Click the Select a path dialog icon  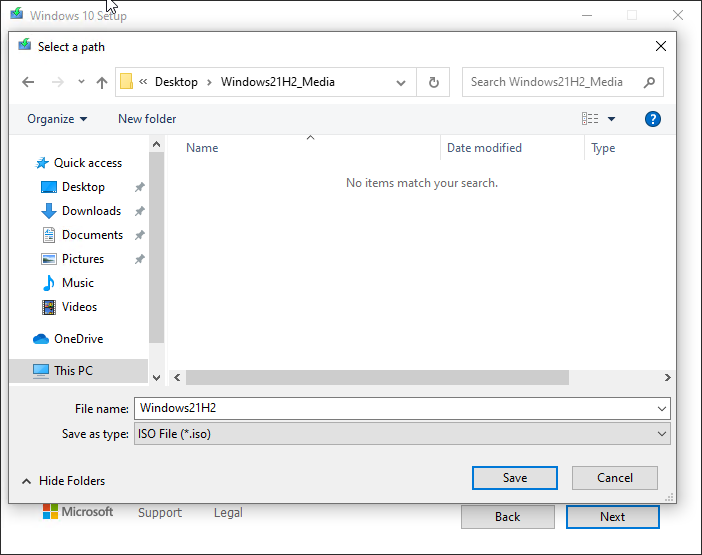pos(25,45)
